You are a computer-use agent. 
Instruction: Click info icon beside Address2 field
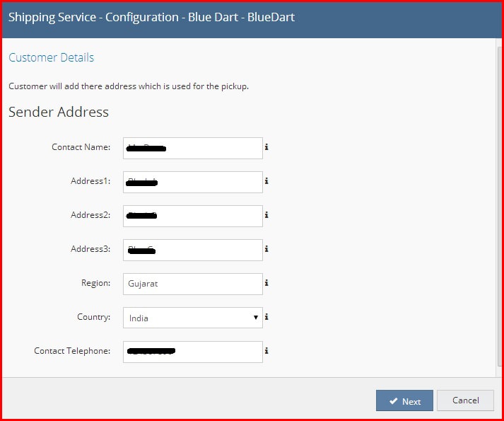point(266,215)
